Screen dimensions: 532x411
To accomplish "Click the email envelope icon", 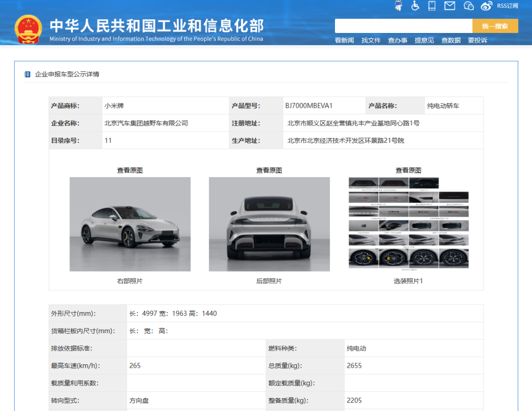I will (450, 6).
